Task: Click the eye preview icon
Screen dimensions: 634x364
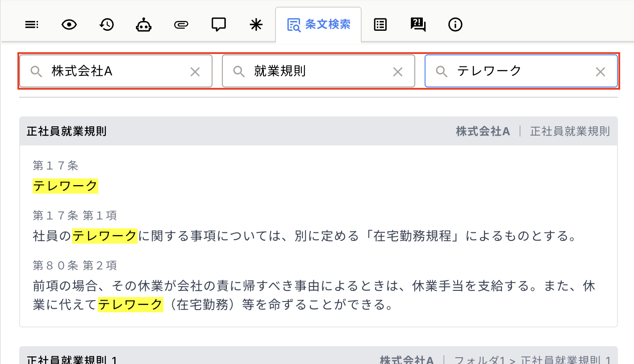Action: [69, 25]
